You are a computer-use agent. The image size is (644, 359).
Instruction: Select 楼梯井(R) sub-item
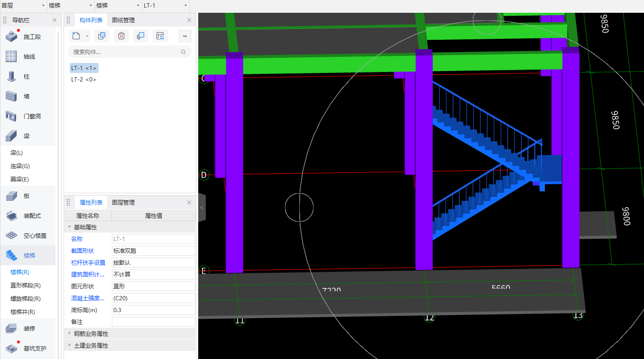click(x=23, y=312)
